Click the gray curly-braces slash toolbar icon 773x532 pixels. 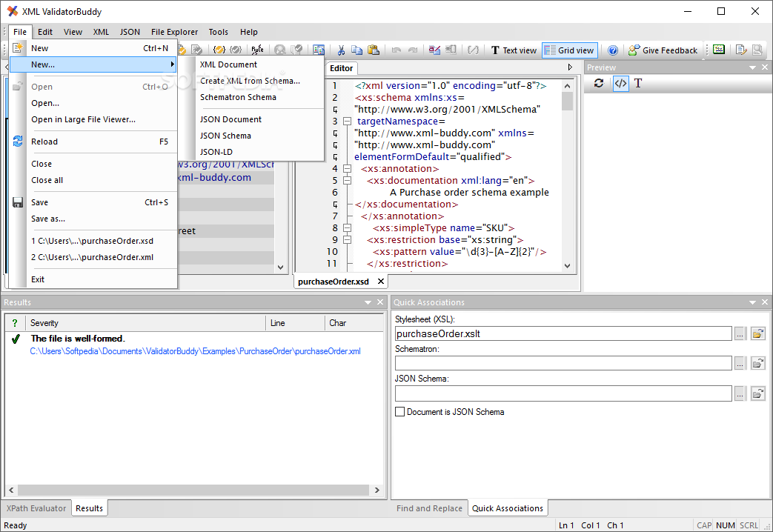click(x=474, y=50)
